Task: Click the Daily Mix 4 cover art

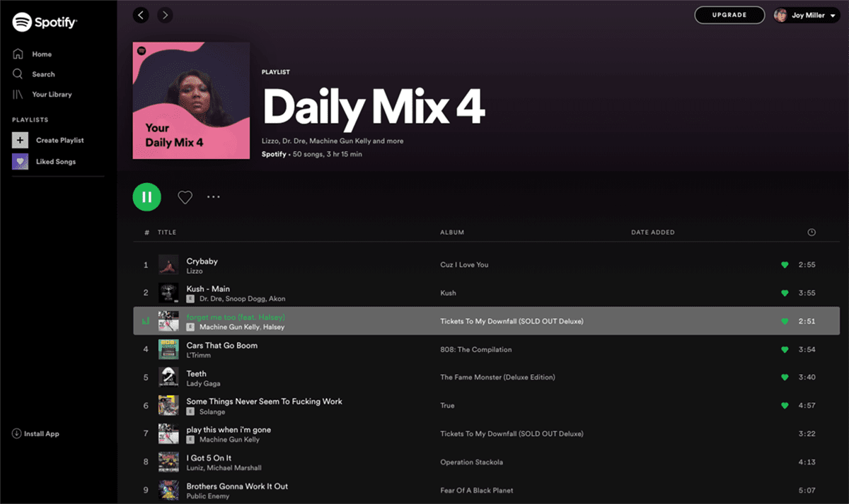Action: [x=191, y=100]
